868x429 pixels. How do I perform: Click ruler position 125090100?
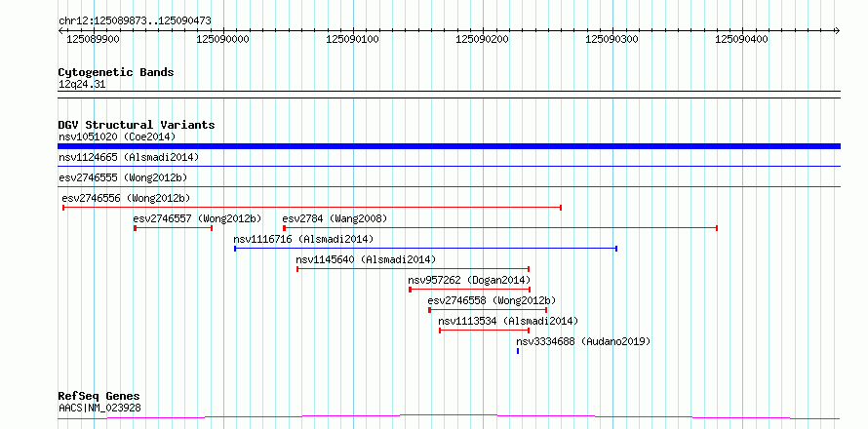pos(353,39)
